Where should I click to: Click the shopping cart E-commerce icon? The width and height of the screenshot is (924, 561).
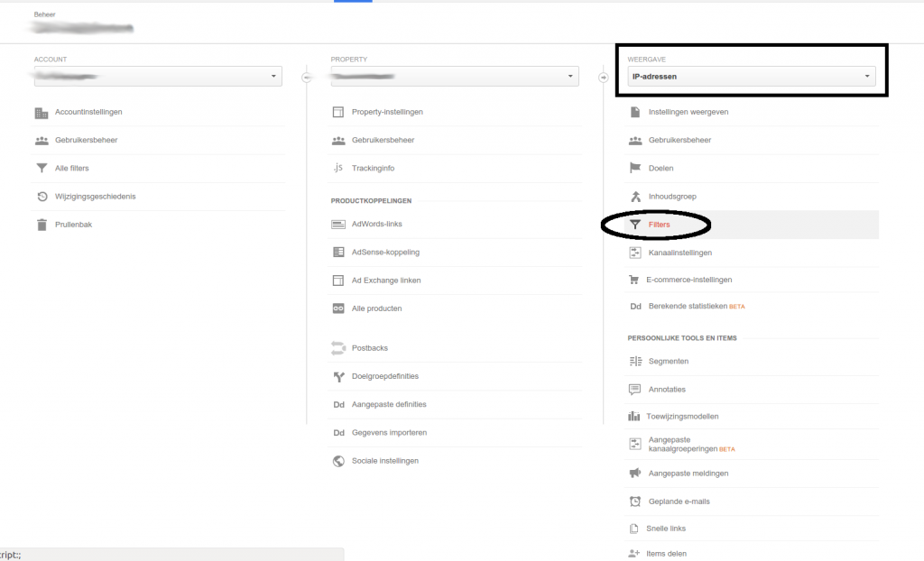coord(634,280)
